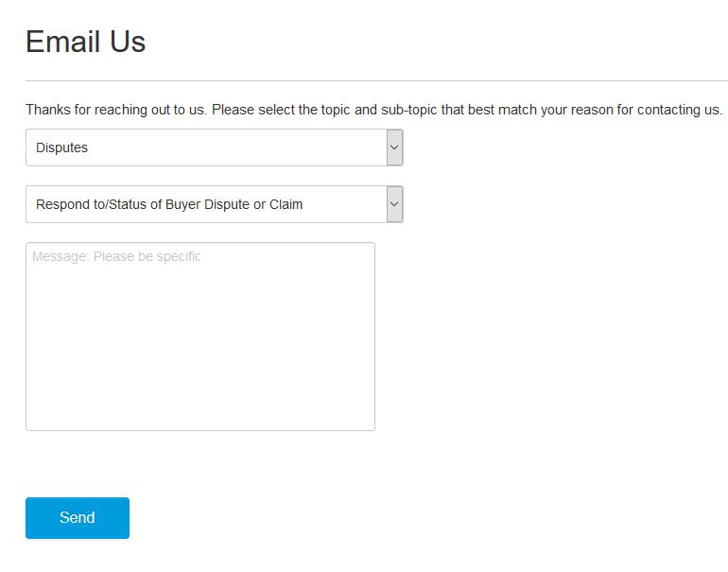
Task: Expand the topic list using its gray arrow button
Action: [x=394, y=147]
